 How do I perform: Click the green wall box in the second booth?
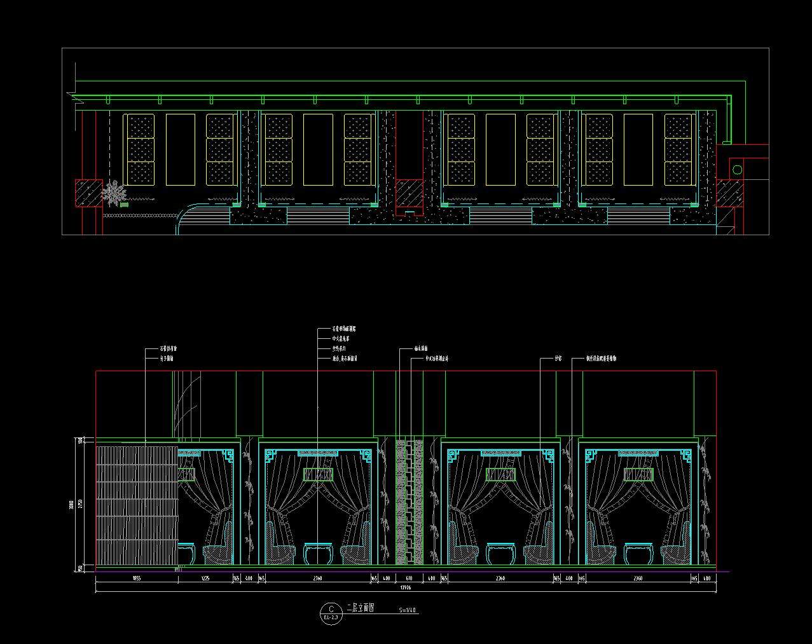pyautogui.click(x=318, y=474)
